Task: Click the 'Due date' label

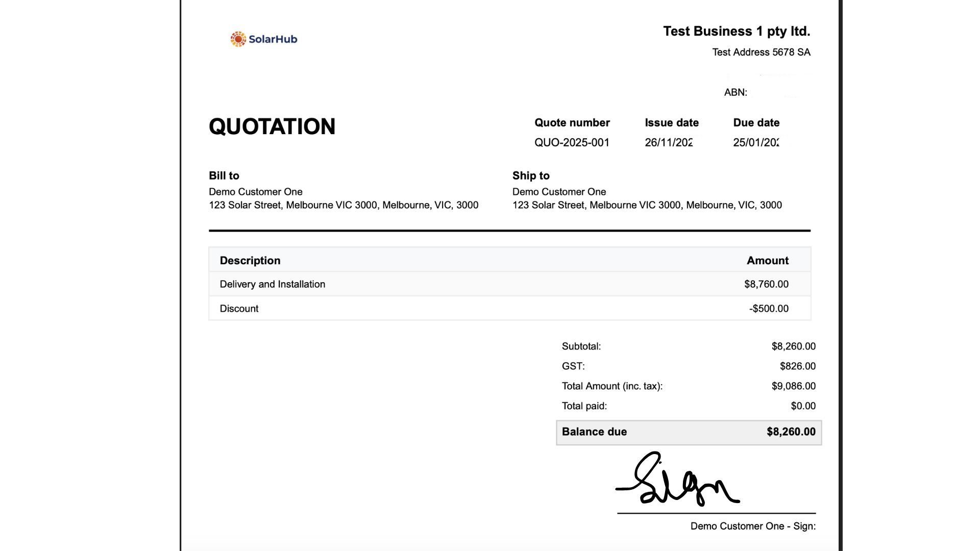Action: (756, 123)
